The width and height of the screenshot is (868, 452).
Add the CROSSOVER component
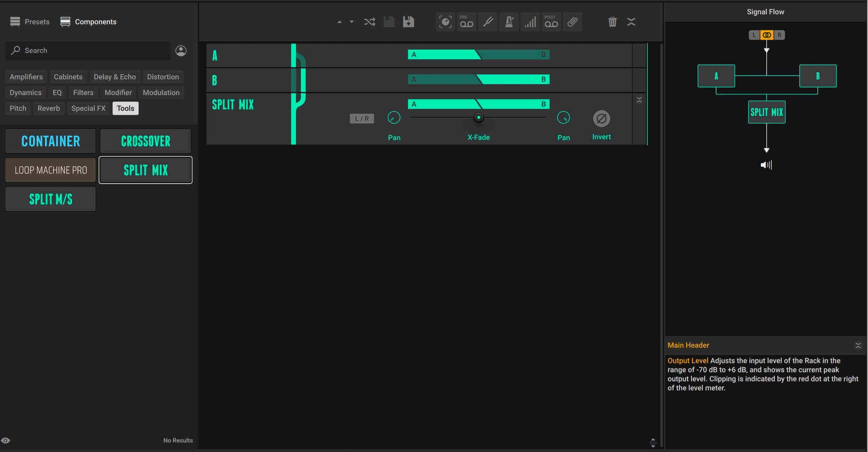(145, 141)
